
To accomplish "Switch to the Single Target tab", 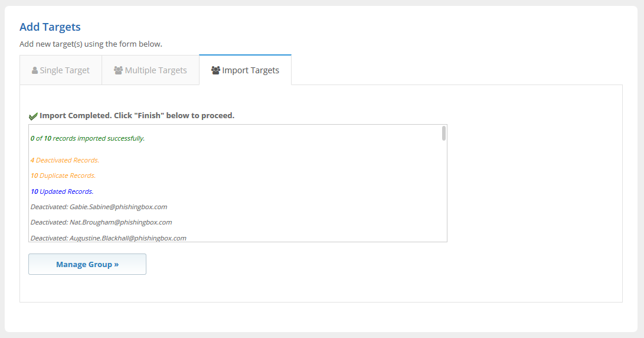I will (x=61, y=70).
